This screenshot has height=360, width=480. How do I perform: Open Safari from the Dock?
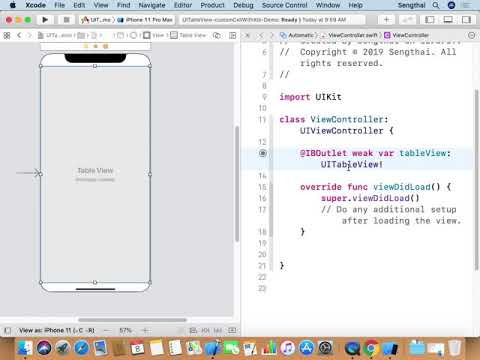tap(82, 348)
